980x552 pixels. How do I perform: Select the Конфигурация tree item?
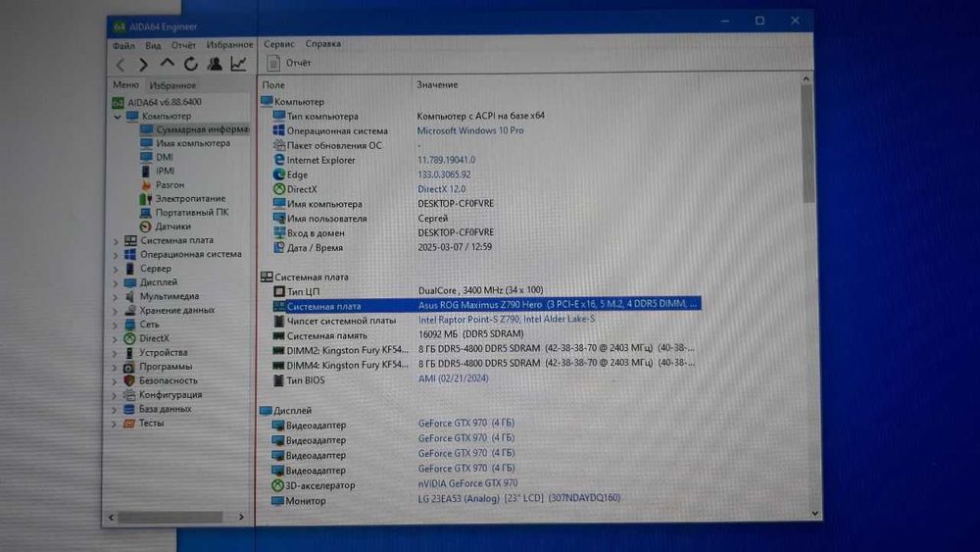point(171,394)
